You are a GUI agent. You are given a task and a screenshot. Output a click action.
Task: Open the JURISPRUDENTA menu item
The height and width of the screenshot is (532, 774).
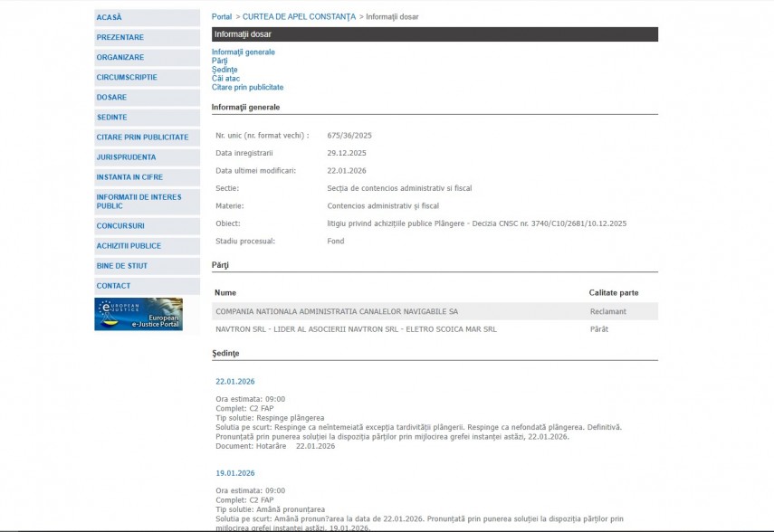[x=126, y=157]
